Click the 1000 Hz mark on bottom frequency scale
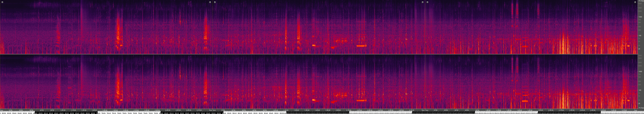The width and height of the screenshot is (644, 114). point(640,71)
